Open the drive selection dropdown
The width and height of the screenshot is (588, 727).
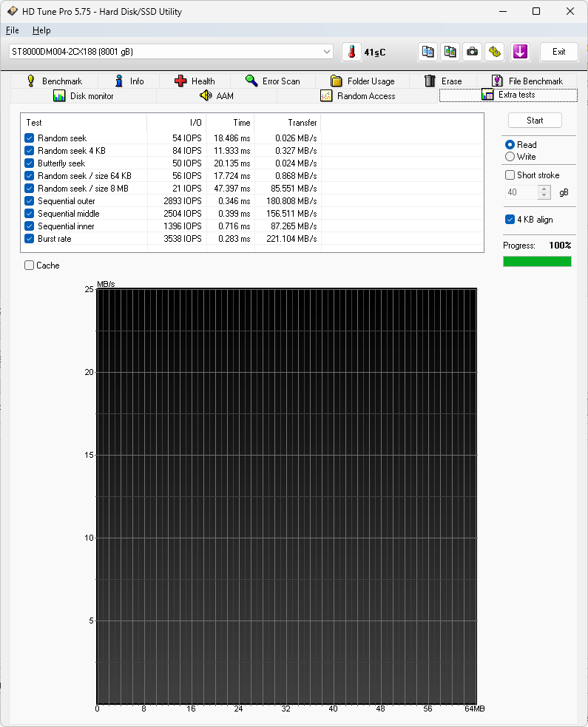click(x=327, y=52)
